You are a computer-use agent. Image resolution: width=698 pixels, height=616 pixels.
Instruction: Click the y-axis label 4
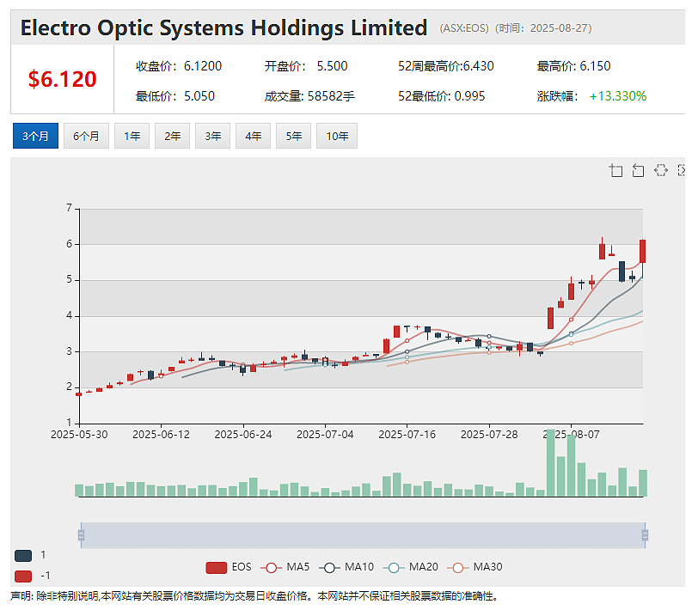[x=69, y=315]
